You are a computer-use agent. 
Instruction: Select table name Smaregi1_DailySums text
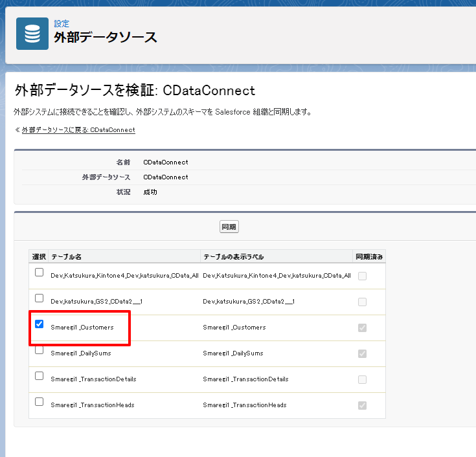click(x=81, y=353)
